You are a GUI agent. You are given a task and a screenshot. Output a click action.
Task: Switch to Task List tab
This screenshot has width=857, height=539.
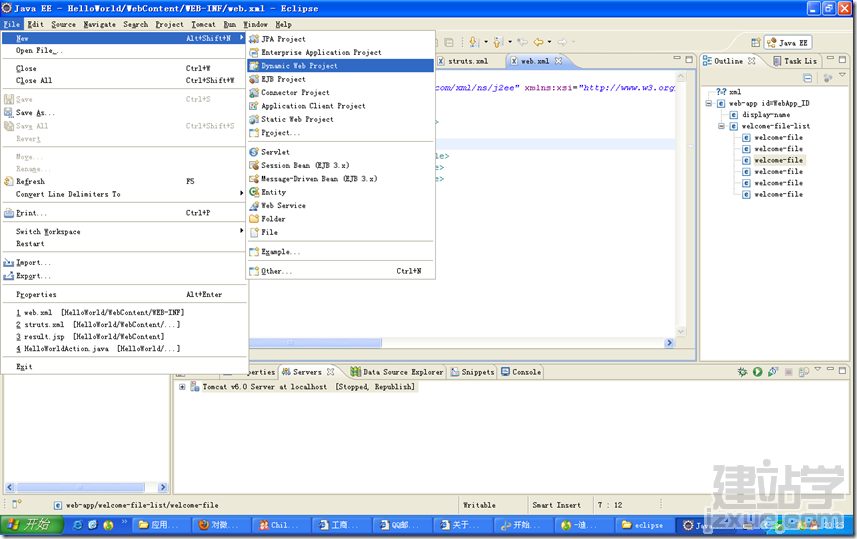(795, 61)
